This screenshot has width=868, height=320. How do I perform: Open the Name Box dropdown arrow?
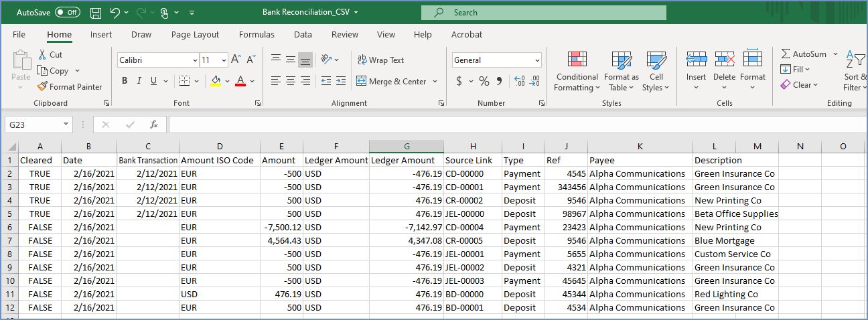[66, 125]
